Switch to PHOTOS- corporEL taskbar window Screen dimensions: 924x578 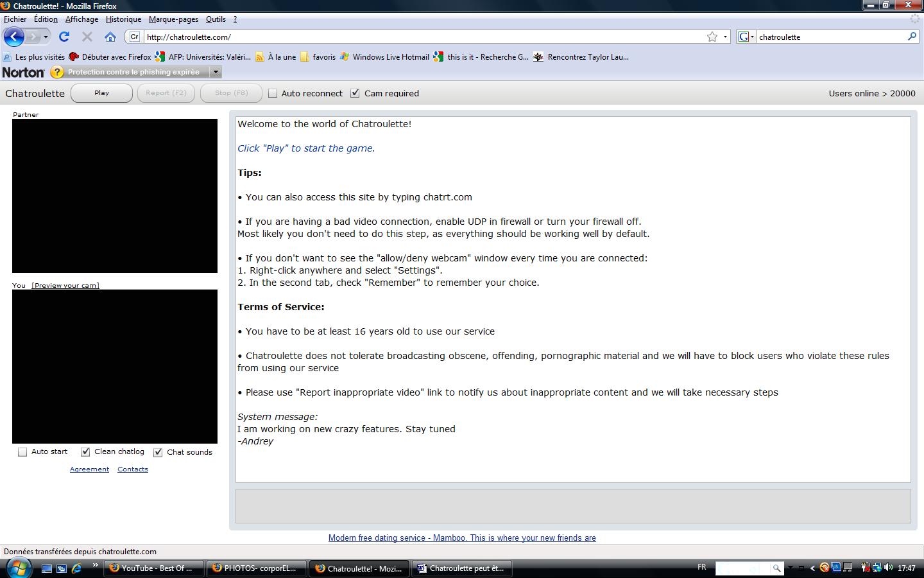click(257, 568)
